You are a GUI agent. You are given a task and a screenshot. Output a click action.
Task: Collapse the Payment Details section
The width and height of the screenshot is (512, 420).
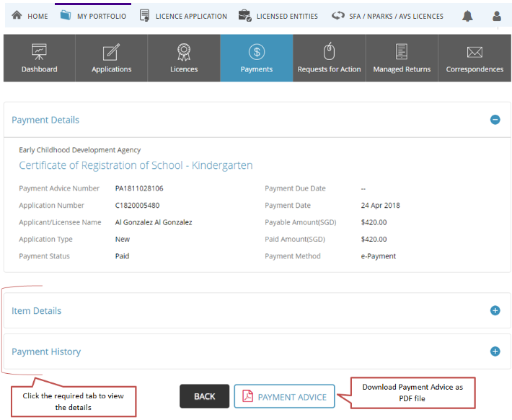[x=495, y=120]
